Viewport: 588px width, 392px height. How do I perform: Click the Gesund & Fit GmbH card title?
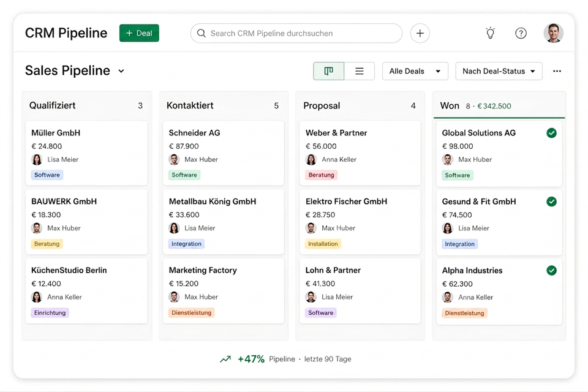pos(479,202)
